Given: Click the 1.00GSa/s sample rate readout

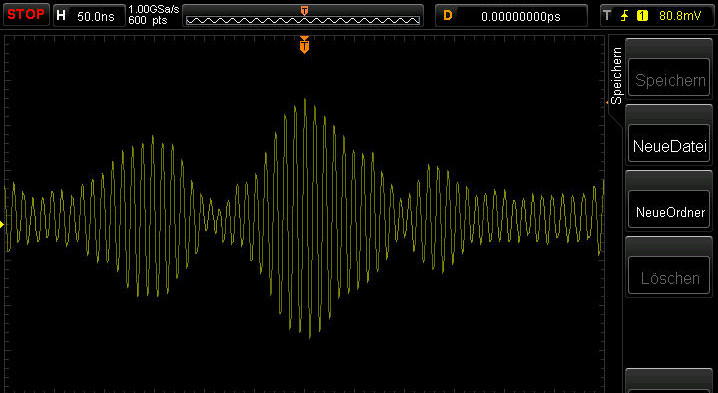Looking at the screenshot, I should [154, 10].
